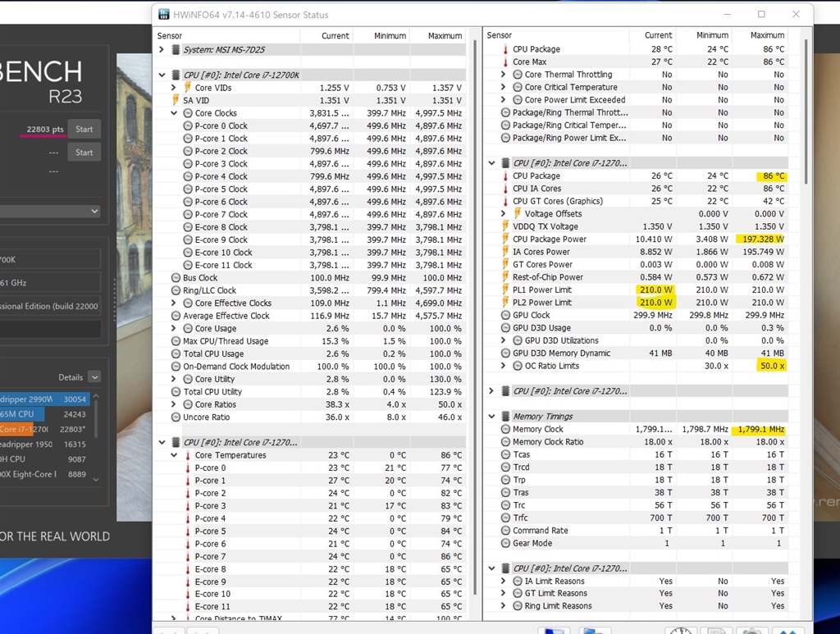Expand the GPU D3D Utilizations row
Image resolution: width=840 pixels, height=634 pixels.
coord(503,340)
